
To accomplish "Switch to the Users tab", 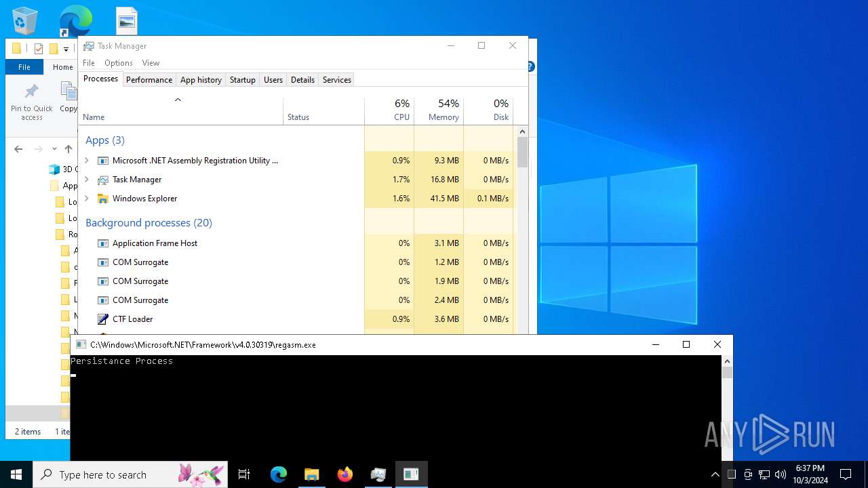I will coord(273,80).
